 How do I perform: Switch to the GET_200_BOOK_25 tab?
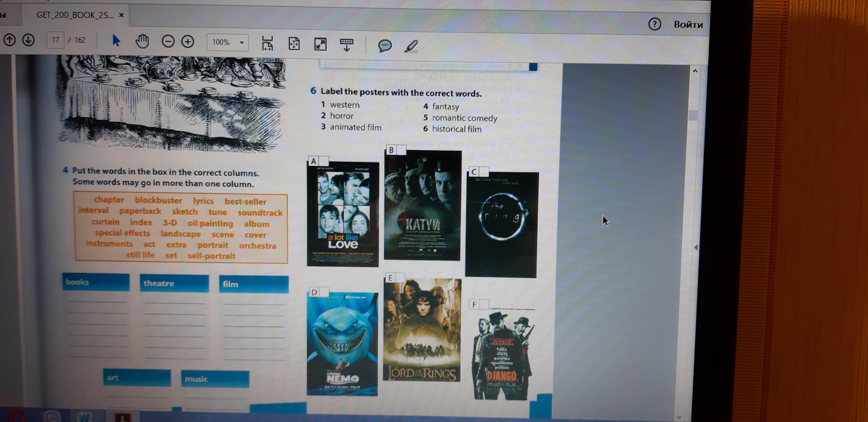[x=75, y=15]
